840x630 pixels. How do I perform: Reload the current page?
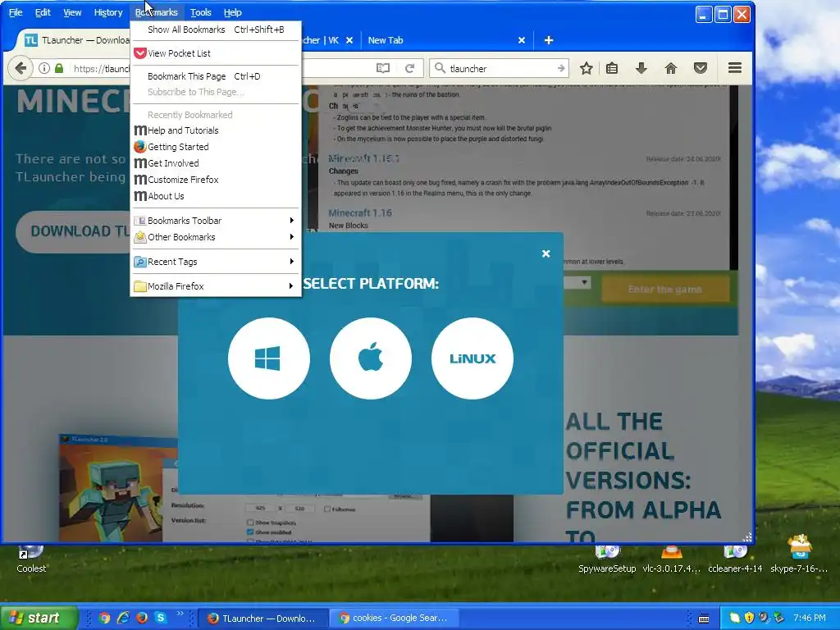[x=410, y=68]
